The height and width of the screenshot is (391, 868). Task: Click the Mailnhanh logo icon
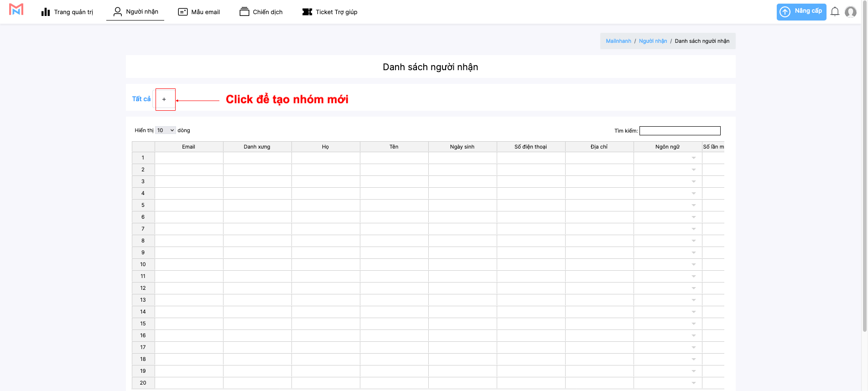[16, 10]
